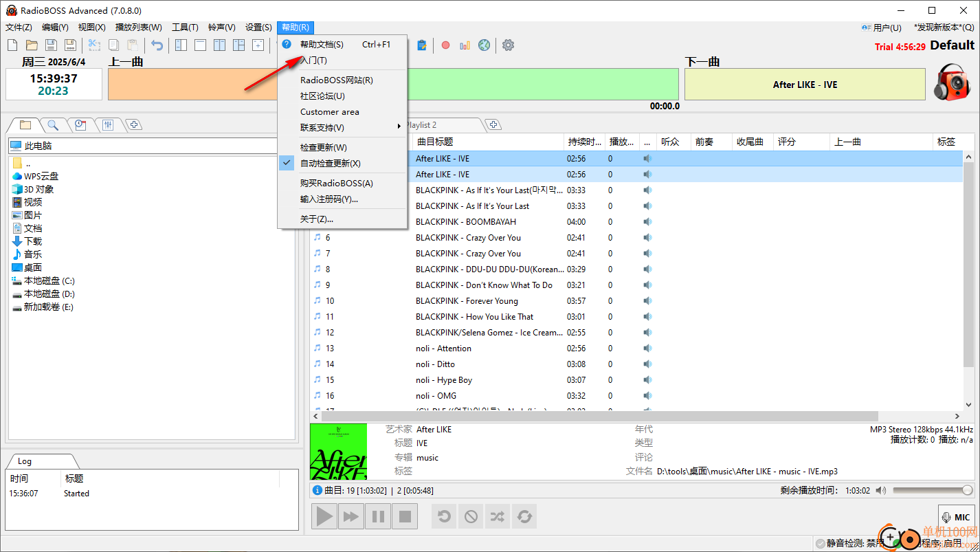980x552 pixels.
Task: Open the 用户(U) button at top right
Action: 881,27
